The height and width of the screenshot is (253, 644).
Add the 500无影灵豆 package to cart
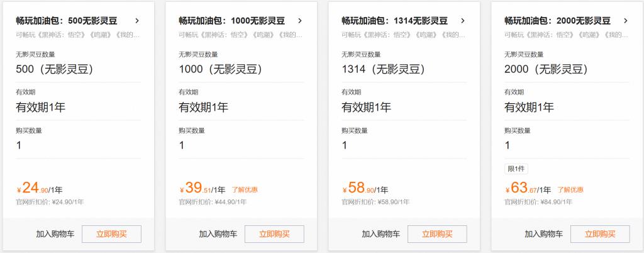[x=55, y=234]
